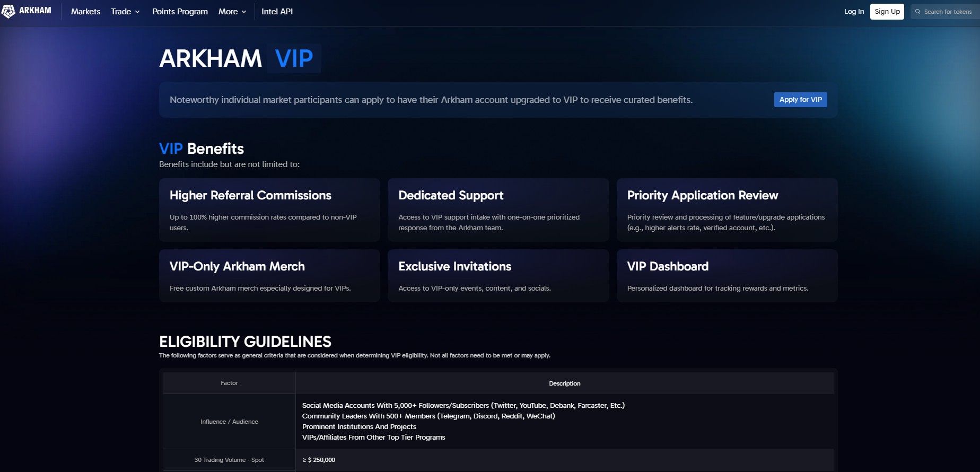Open the Markets menu item
This screenshot has width=980, height=472.
[85, 12]
